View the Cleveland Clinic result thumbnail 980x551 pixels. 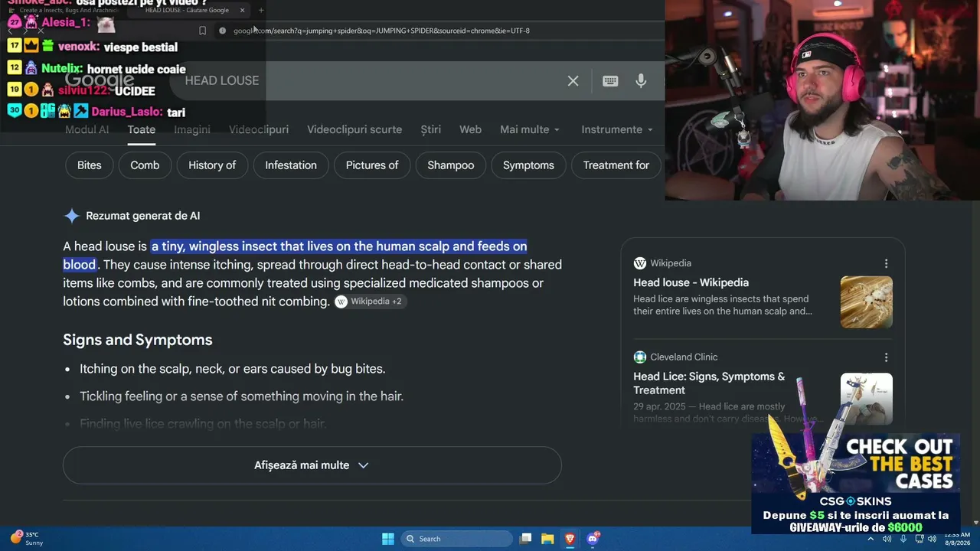[x=867, y=399]
